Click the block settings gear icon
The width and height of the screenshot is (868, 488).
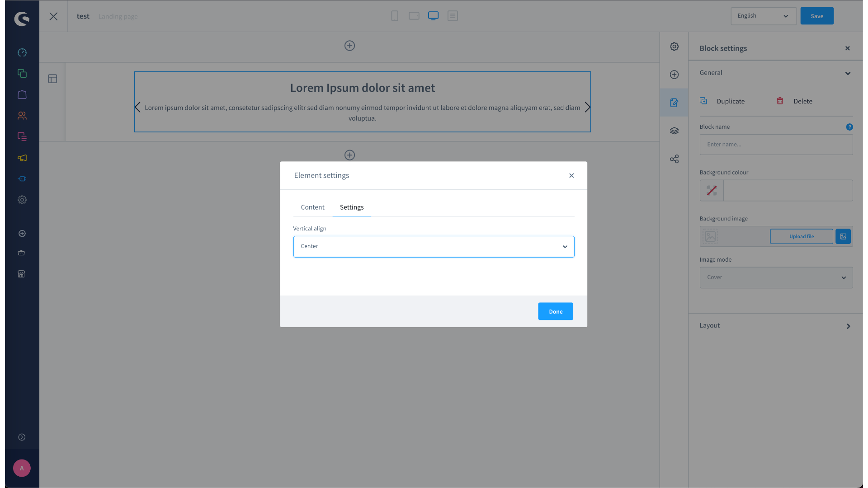[x=674, y=47]
